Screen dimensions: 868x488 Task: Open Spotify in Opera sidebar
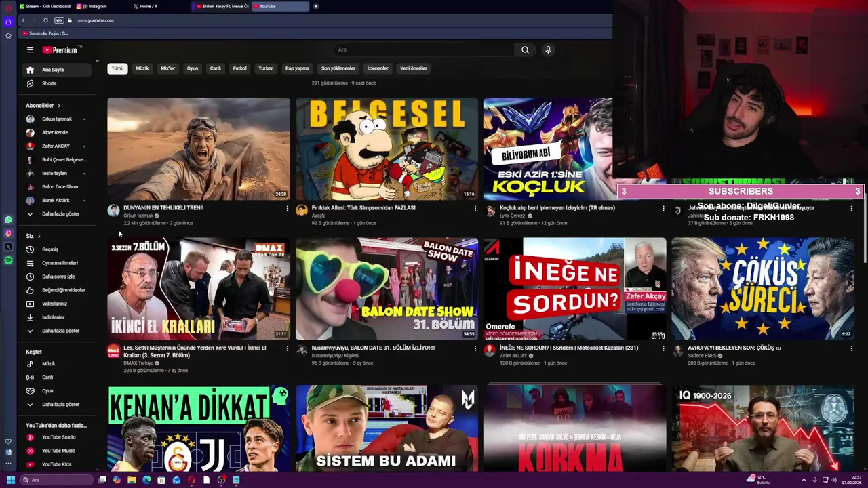coord(8,260)
